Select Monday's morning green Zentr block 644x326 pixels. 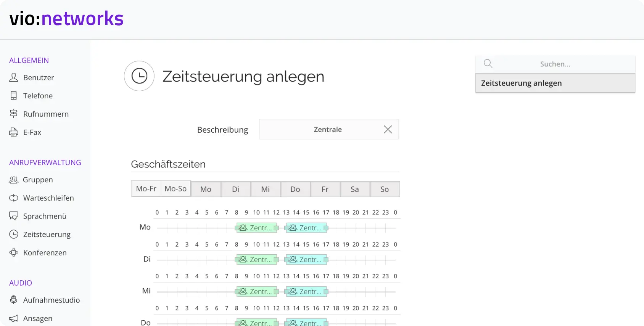tap(257, 228)
